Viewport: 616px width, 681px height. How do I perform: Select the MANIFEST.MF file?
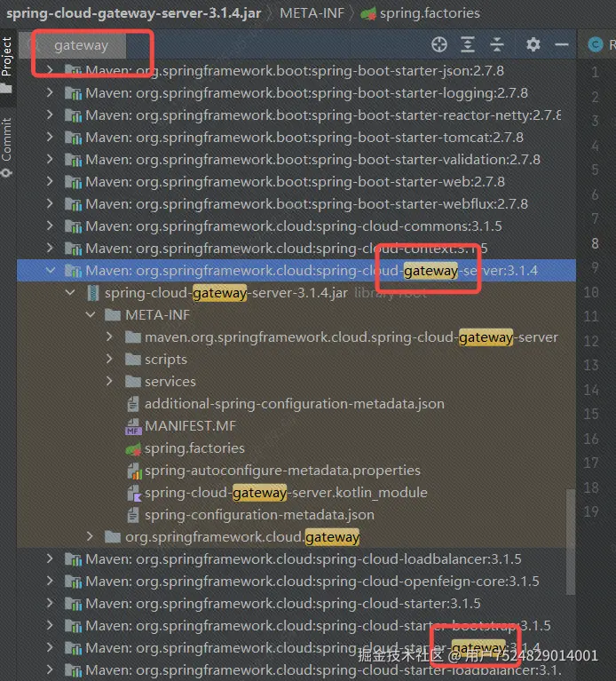[190, 426]
